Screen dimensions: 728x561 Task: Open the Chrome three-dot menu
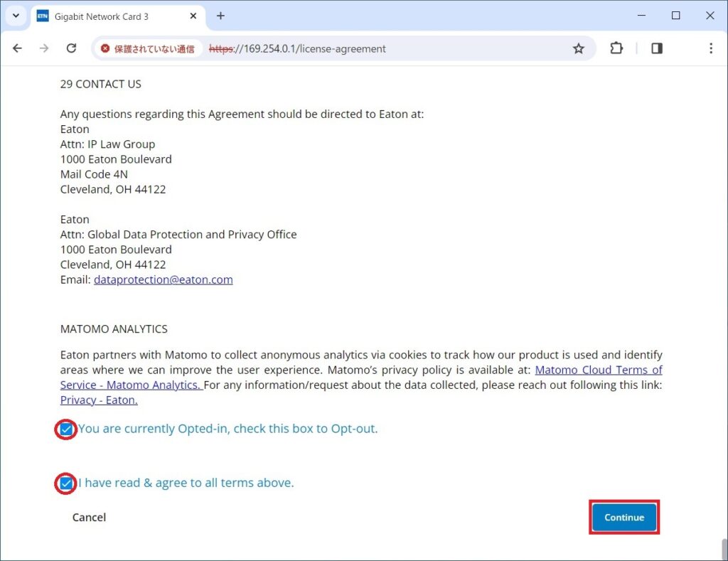point(710,48)
